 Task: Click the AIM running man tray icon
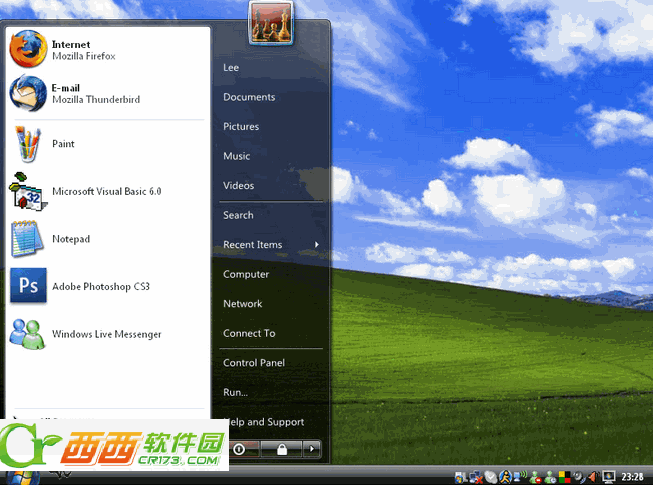click(x=506, y=477)
